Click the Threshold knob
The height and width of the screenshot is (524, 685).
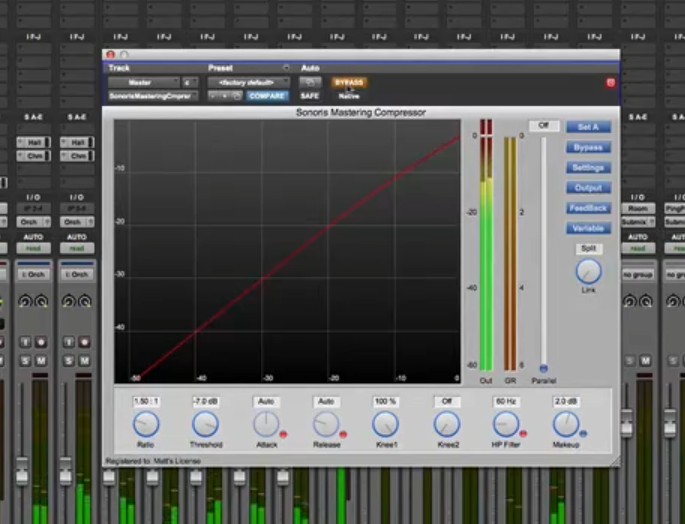pyautogui.click(x=205, y=424)
